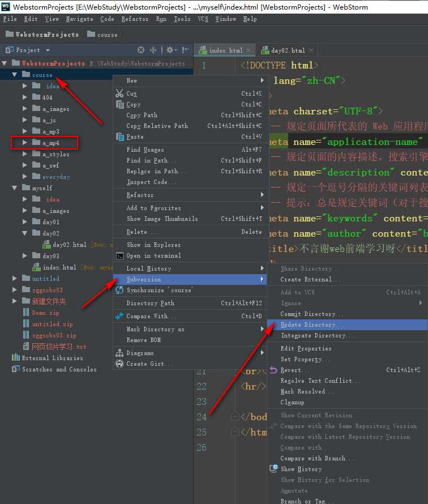Click the Paste clipboard icon
This screenshot has width=428, height=504.
(x=120, y=137)
